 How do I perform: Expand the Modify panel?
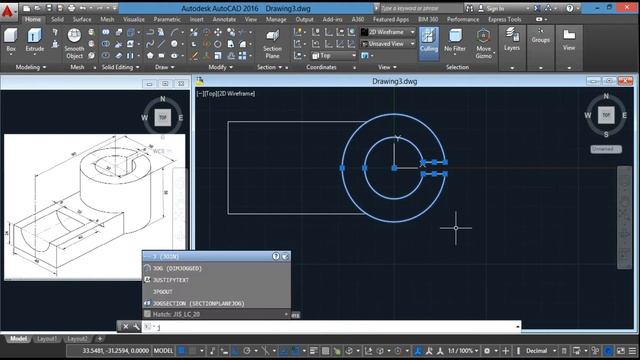coord(220,67)
